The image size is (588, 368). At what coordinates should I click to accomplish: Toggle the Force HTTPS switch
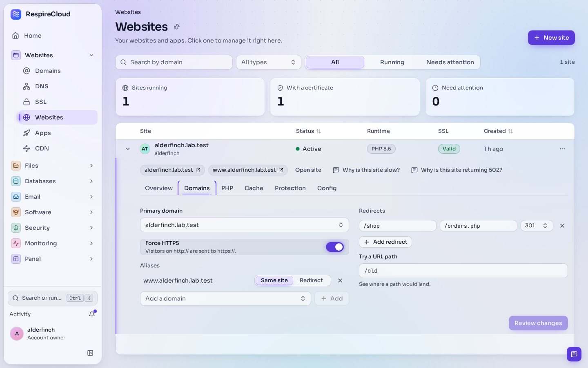[335, 247]
